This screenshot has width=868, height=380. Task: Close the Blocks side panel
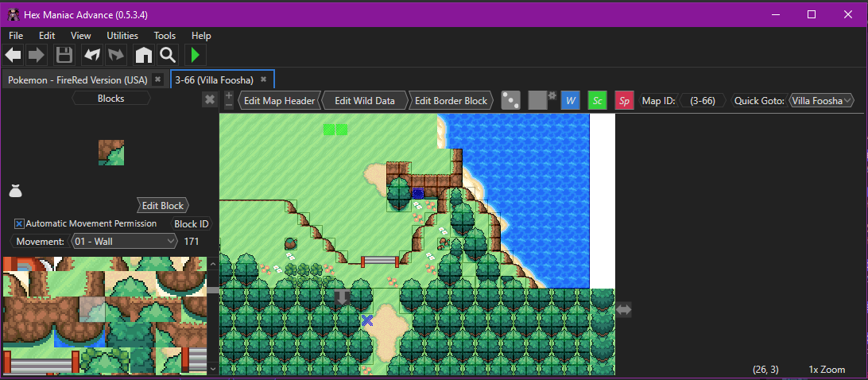pos(209,99)
